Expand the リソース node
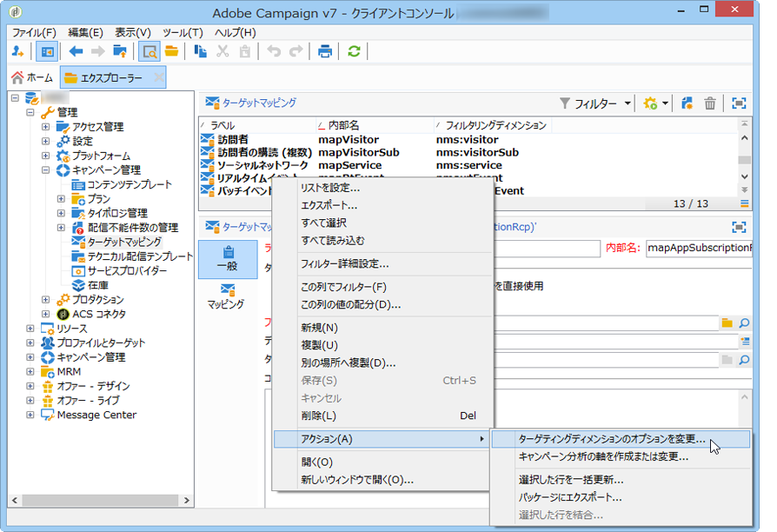Image resolution: width=777 pixels, height=532 pixels. (30, 329)
